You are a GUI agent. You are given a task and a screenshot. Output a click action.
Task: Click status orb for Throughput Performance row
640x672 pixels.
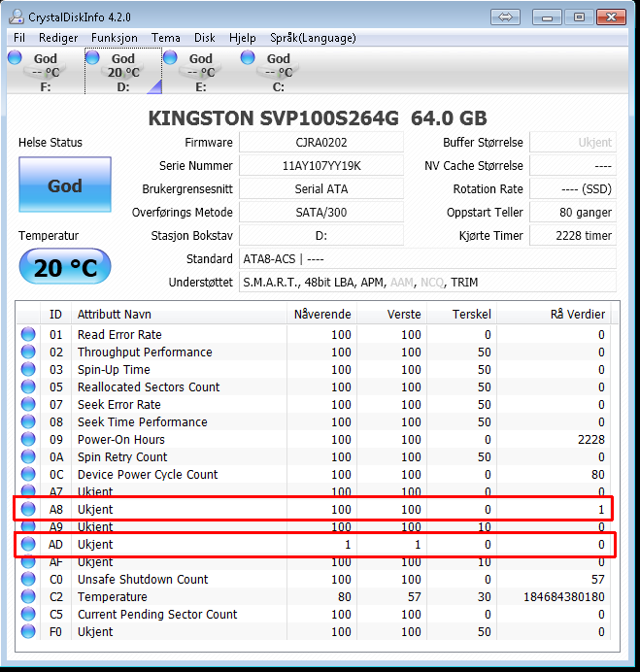[28, 352]
